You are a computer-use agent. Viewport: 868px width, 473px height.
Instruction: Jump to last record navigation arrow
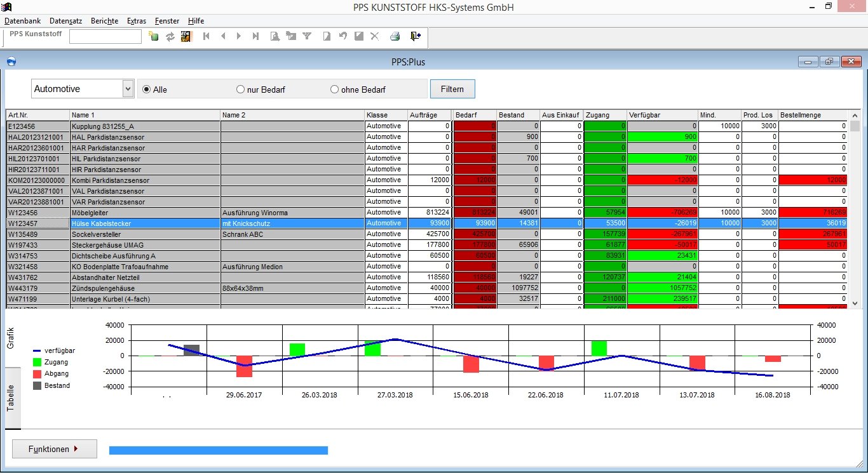pyautogui.click(x=255, y=36)
